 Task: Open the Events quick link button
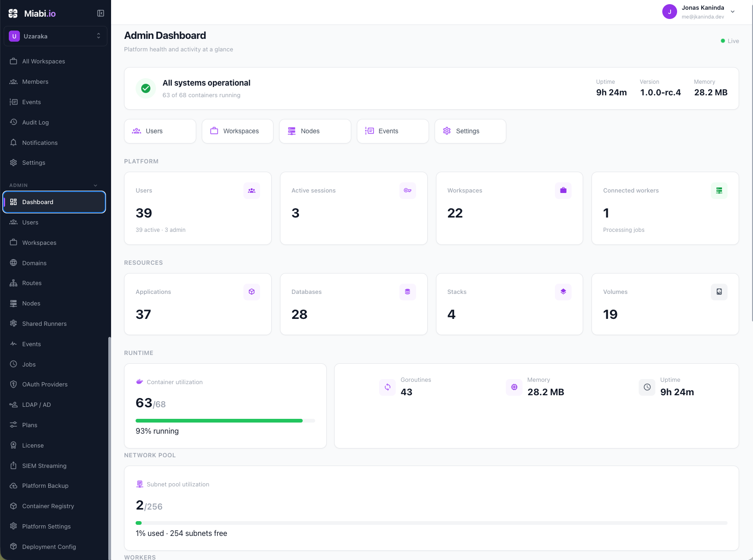tap(393, 131)
